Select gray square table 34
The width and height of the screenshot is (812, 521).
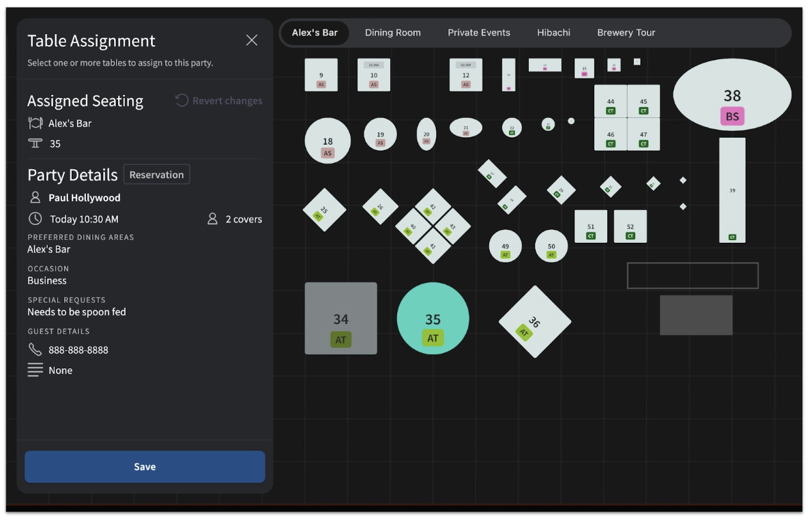pyautogui.click(x=340, y=318)
